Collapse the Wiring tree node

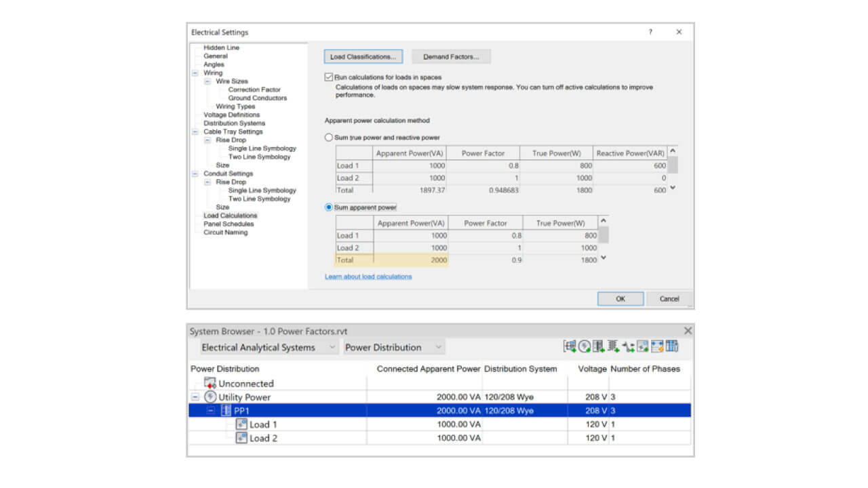(x=195, y=73)
